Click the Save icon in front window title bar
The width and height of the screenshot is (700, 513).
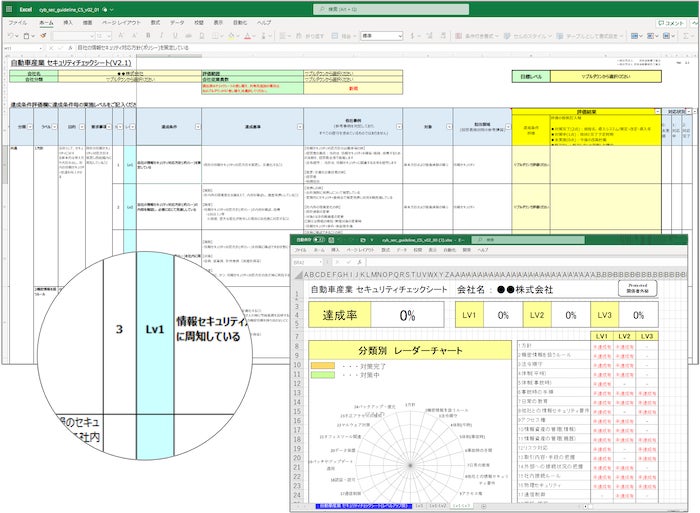click(331, 240)
